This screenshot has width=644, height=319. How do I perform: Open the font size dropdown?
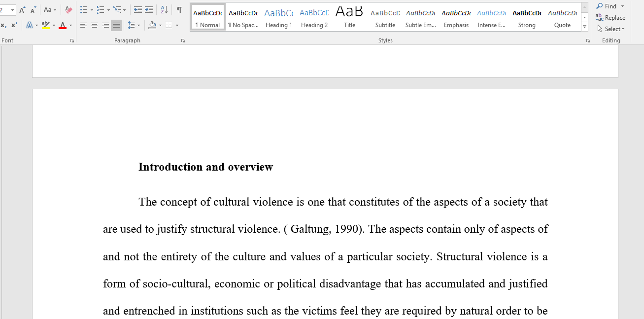[13, 10]
